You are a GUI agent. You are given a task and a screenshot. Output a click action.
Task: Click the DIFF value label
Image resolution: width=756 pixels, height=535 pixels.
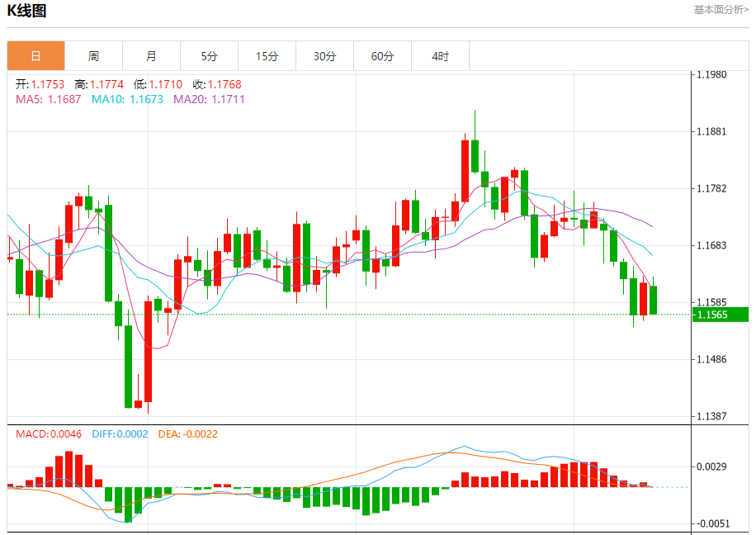(x=118, y=433)
